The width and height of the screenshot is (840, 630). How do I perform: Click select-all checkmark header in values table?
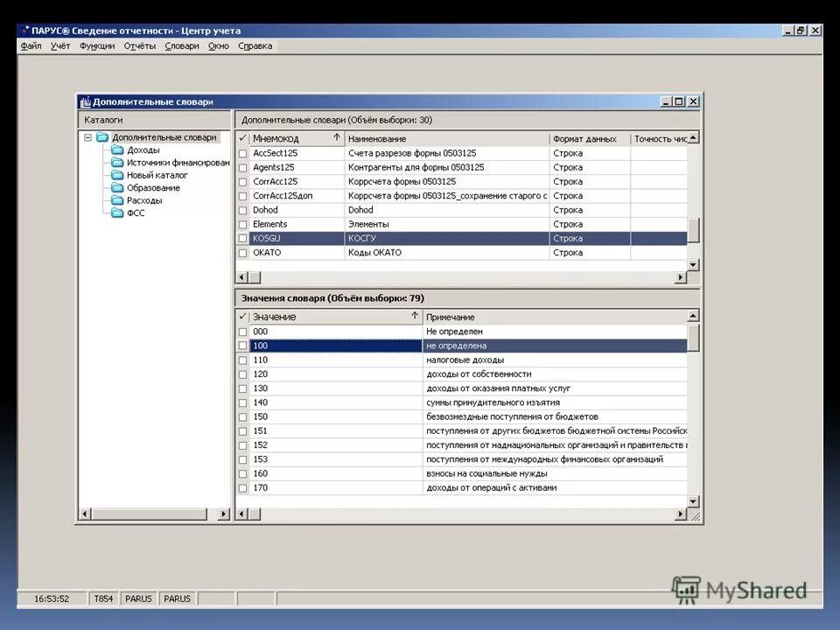click(x=242, y=317)
